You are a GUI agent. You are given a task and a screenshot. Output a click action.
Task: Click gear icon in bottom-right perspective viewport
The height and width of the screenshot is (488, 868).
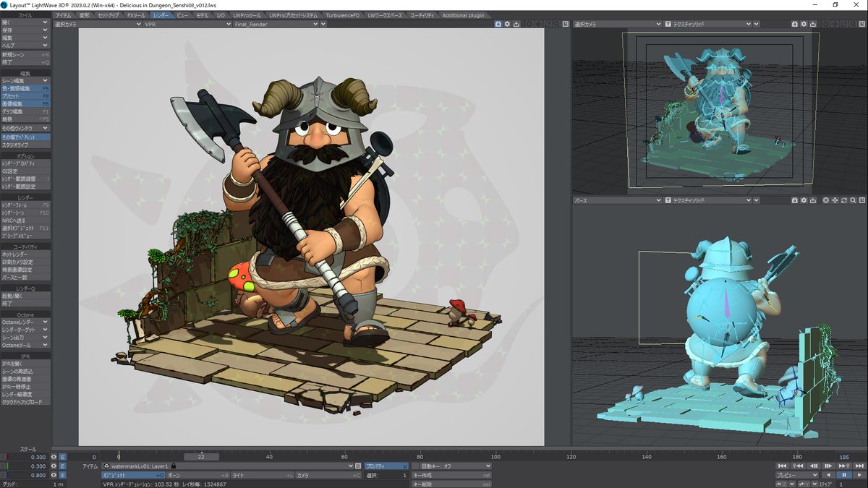click(x=803, y=200)
